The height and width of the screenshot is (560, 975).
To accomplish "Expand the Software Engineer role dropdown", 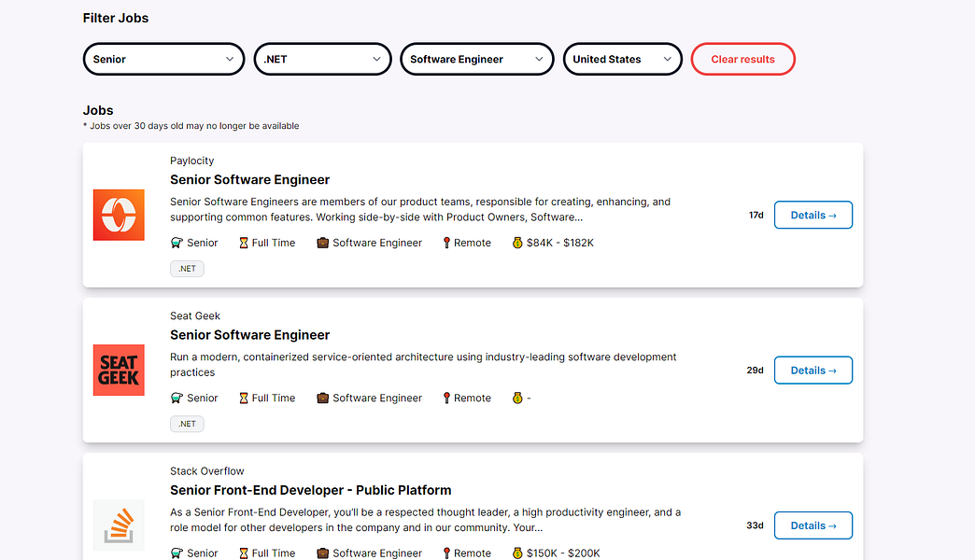I will (477, 59).
